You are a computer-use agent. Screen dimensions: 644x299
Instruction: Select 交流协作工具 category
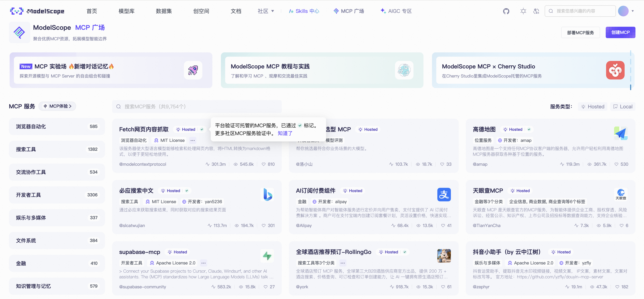pos(57,172)
